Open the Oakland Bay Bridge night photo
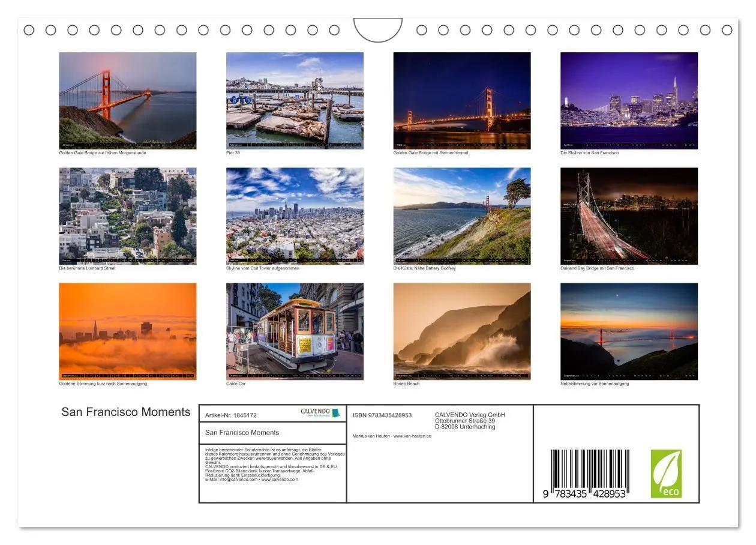 tap(629, 216)
